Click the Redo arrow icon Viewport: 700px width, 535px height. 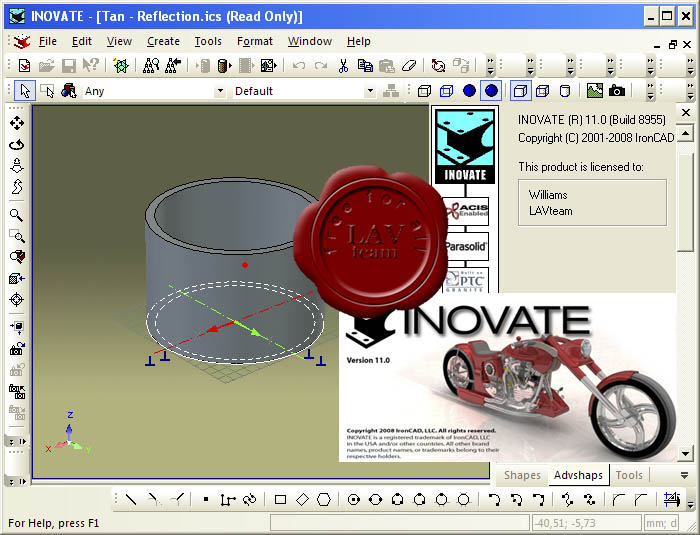pos(321,66)
